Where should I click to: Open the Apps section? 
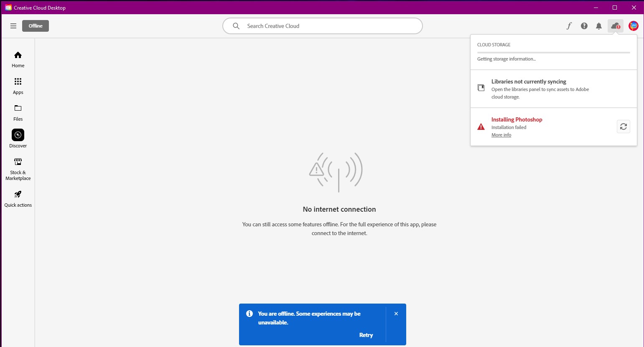[18, 86]
